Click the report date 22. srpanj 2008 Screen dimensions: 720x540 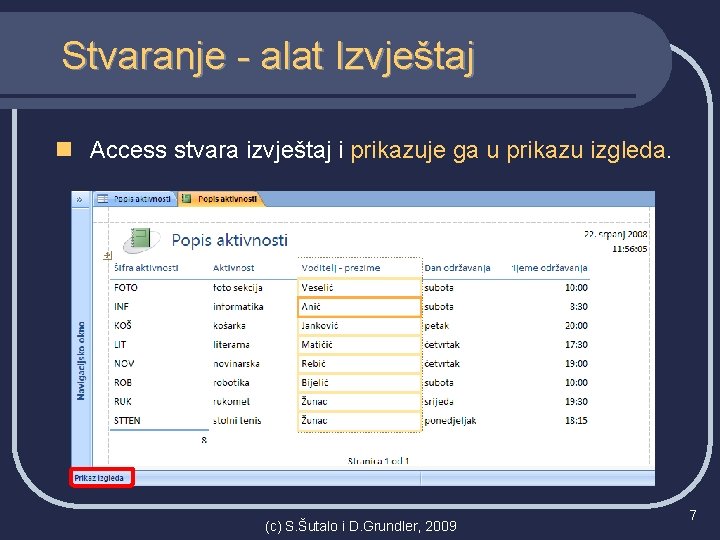(615, 234)
